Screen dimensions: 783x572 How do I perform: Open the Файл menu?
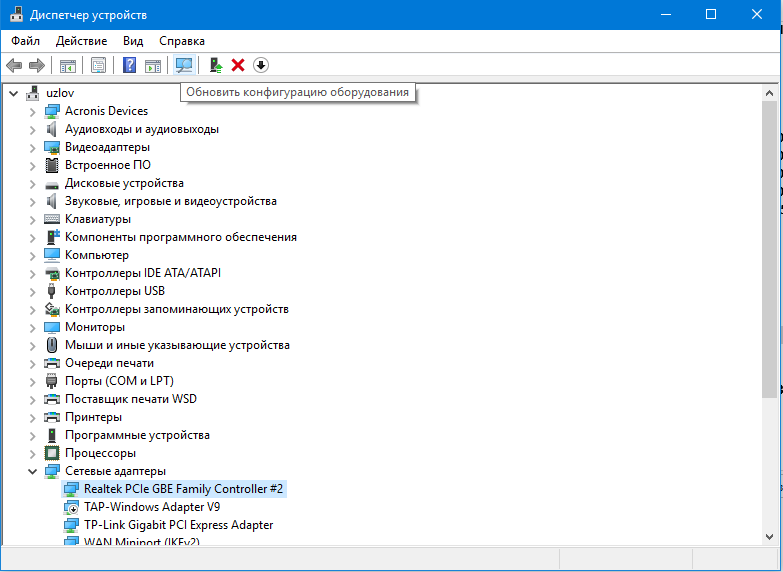point(26,41)
